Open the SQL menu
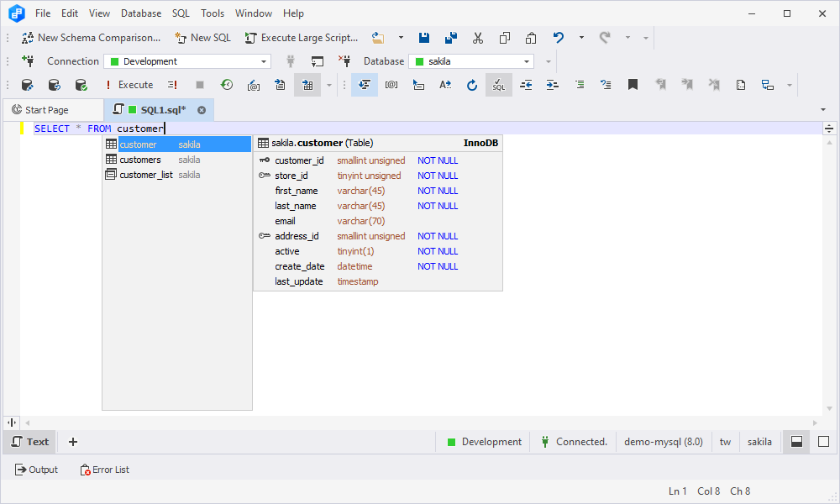 (181, 13)
